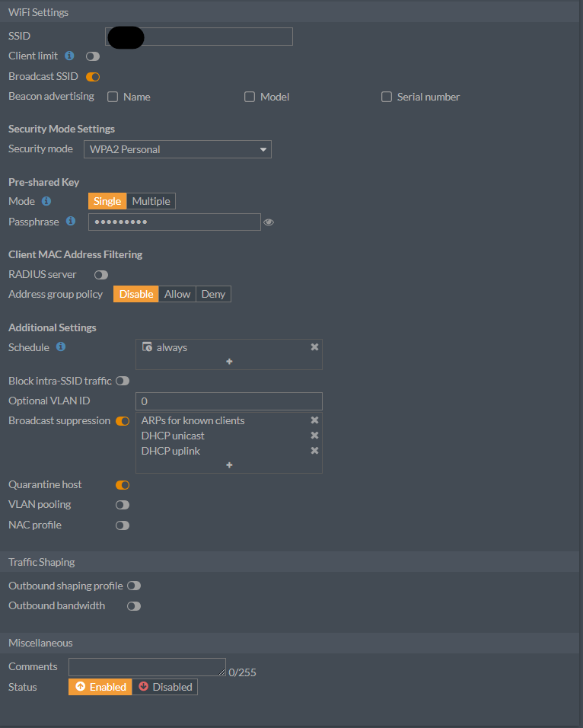Viewport: 583px width, 728px height.
Task: Toggle the Broadcast SSID switch
Action: click(93, 76)
